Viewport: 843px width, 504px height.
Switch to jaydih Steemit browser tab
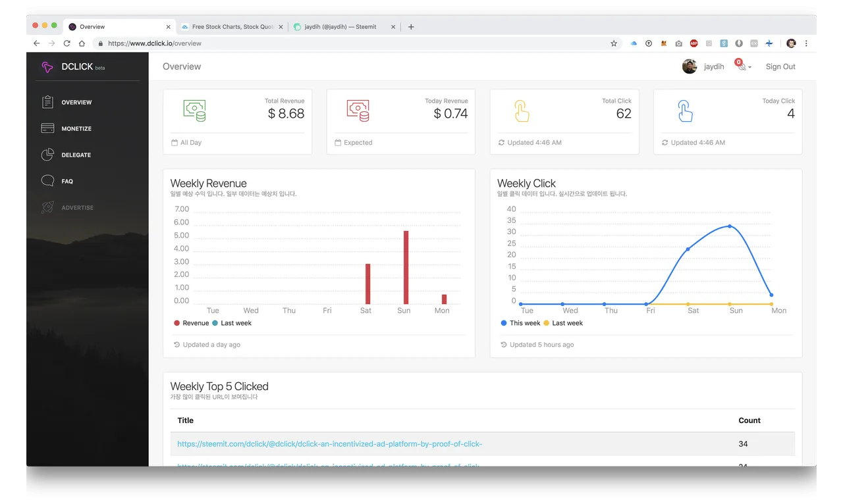[x=344, y=27]
